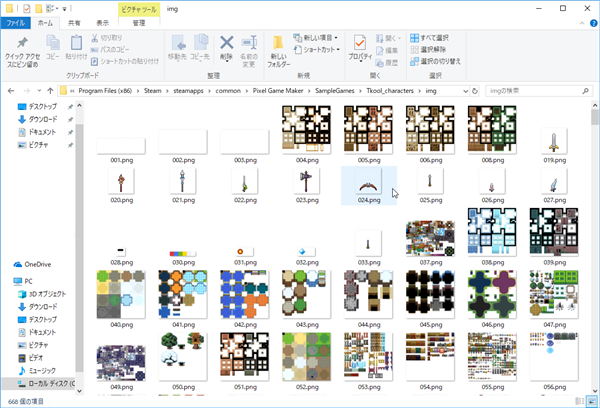
Task: Click Invert selection (選択の切り替え)
Action: [435, 61]
